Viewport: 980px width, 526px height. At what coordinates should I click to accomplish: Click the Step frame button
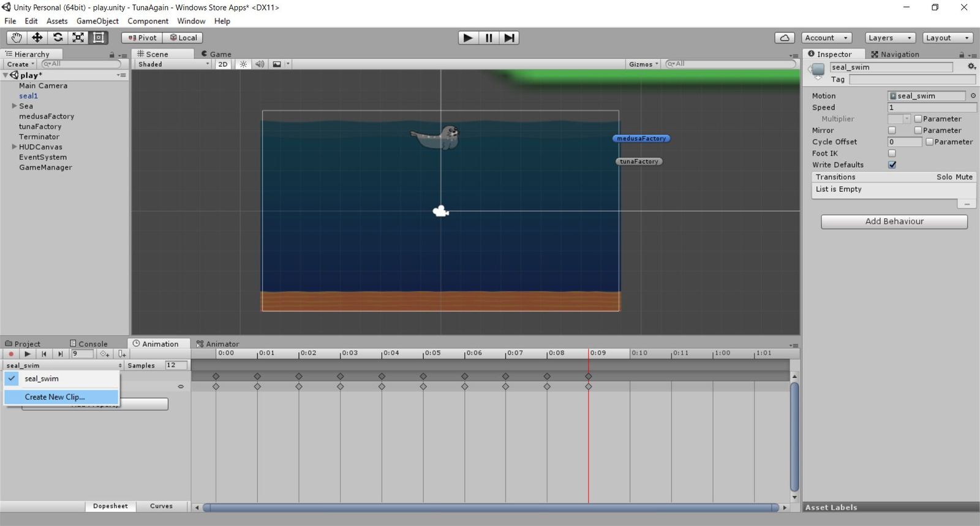point(509,37)
